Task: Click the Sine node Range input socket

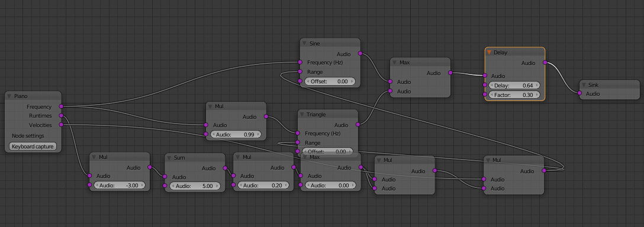Action: click(x=300, y=72)
